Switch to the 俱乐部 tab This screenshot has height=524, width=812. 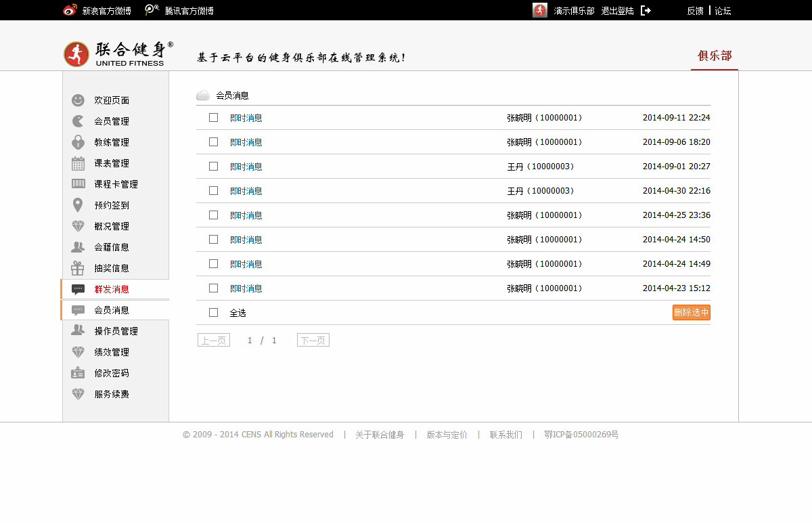tap(715, 56)
